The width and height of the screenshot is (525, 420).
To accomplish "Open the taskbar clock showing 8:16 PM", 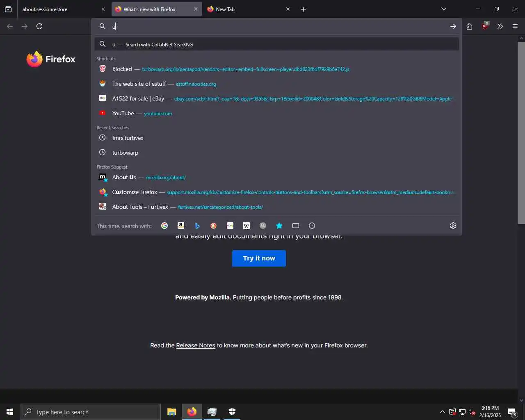I will (x=490, y=412).
